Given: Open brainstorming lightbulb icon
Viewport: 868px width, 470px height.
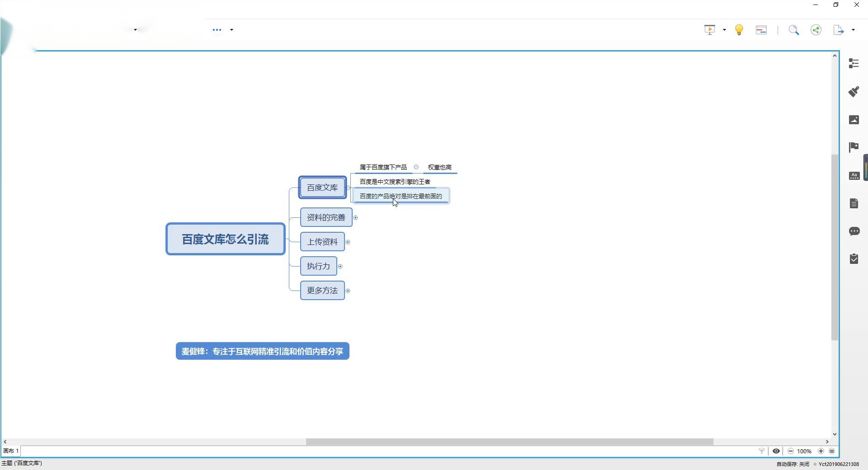Looking at the screenshot, I should point(739,30).
